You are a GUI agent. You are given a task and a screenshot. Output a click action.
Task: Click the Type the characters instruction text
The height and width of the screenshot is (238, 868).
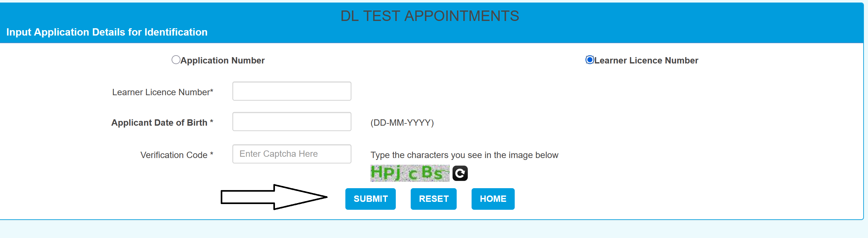coord(464,155)
